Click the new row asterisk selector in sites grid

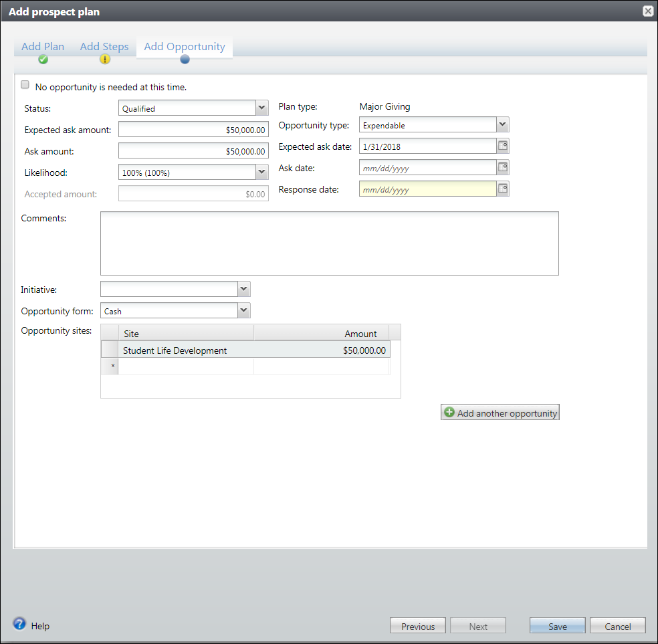(110, 366)
